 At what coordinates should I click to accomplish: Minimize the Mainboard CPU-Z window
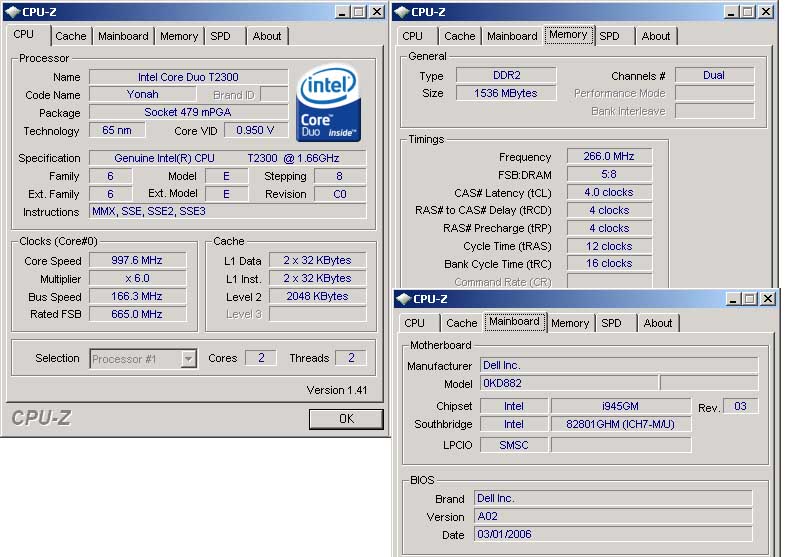(x=733, y=299)
